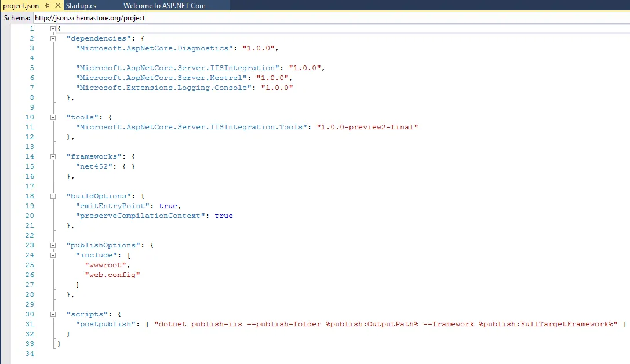Click "Microsoft.AspNetCore.Diagnostics" key text
Image resolution: width=630 pixels, height=364 pixels.
click(154, 48)
